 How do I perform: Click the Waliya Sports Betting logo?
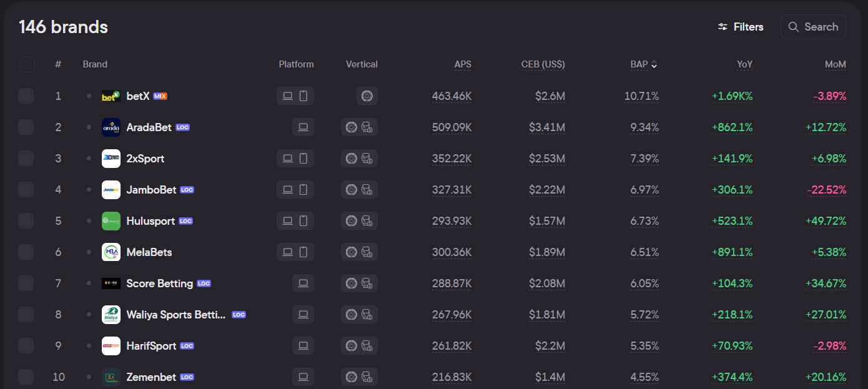111,315
